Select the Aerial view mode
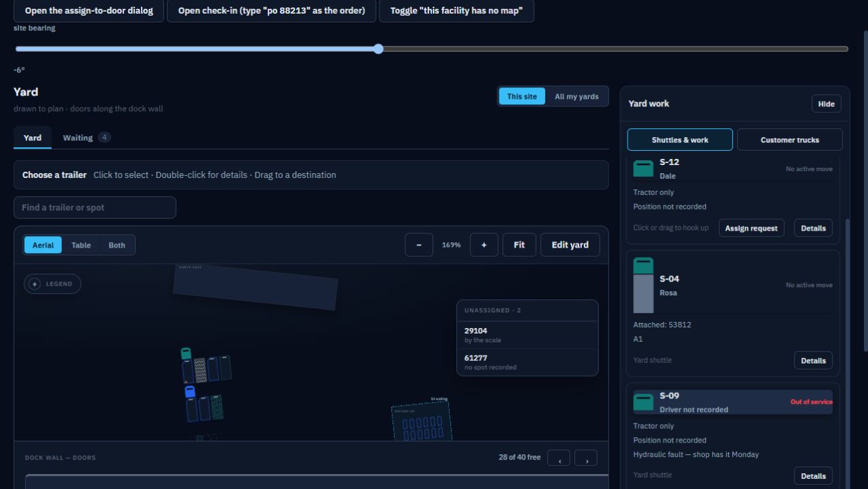Screen dimensions: 868x489 (43, 245)
